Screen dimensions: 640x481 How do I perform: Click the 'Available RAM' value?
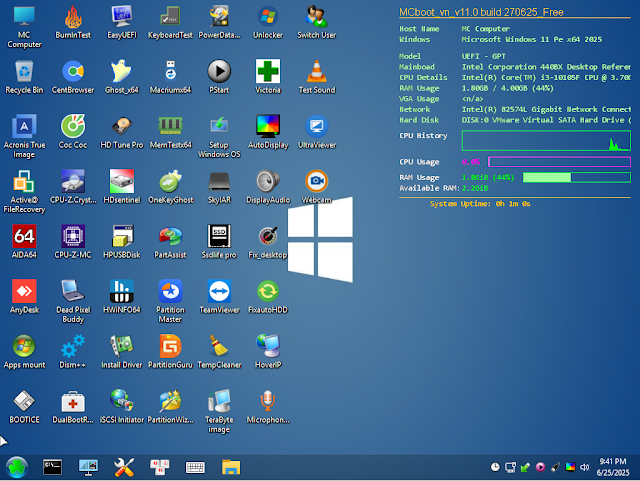tap(475, 188)
